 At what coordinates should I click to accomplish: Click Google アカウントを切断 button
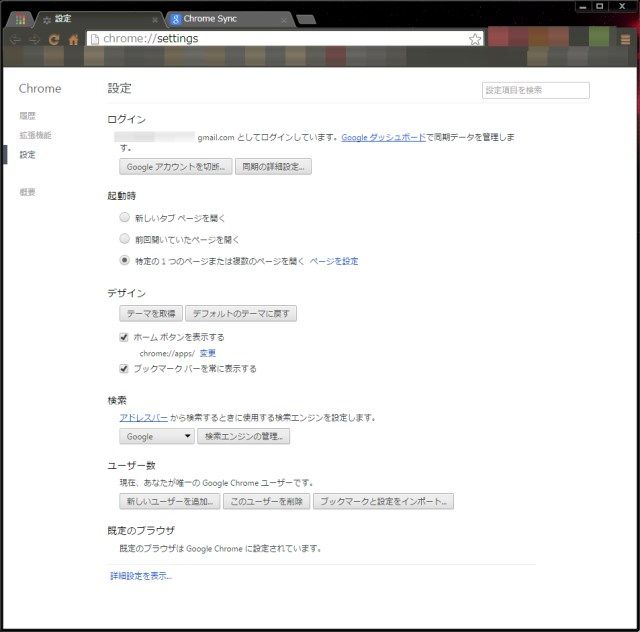pyautogui.click(x=176, y=167)
